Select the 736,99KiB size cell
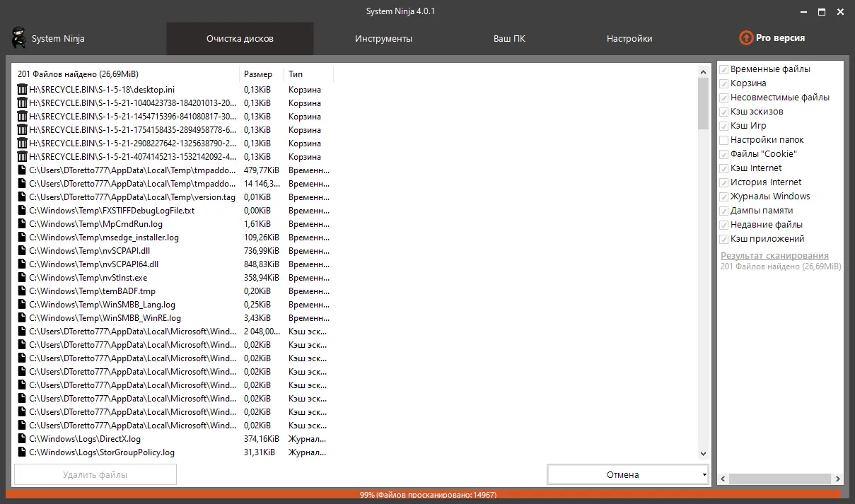Image resolution: width=855 pixels, height=504 pixels. click(262, 251)
